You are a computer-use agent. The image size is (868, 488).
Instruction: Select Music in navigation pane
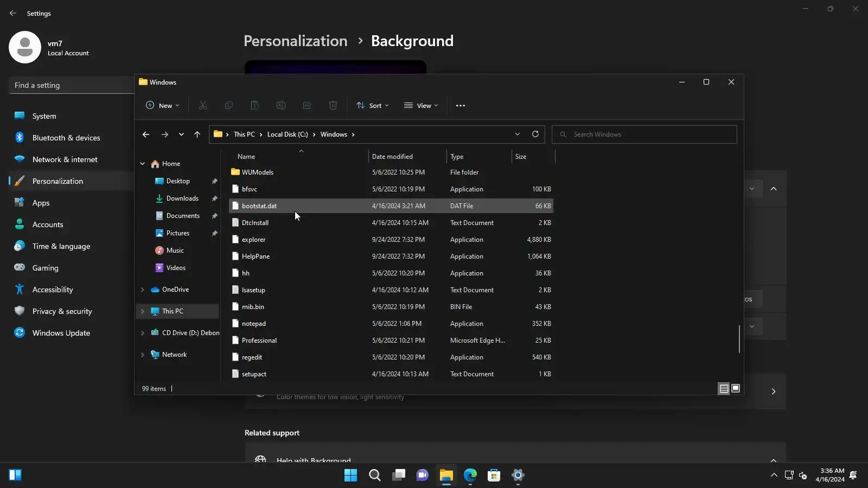click(x=175, y=251)
